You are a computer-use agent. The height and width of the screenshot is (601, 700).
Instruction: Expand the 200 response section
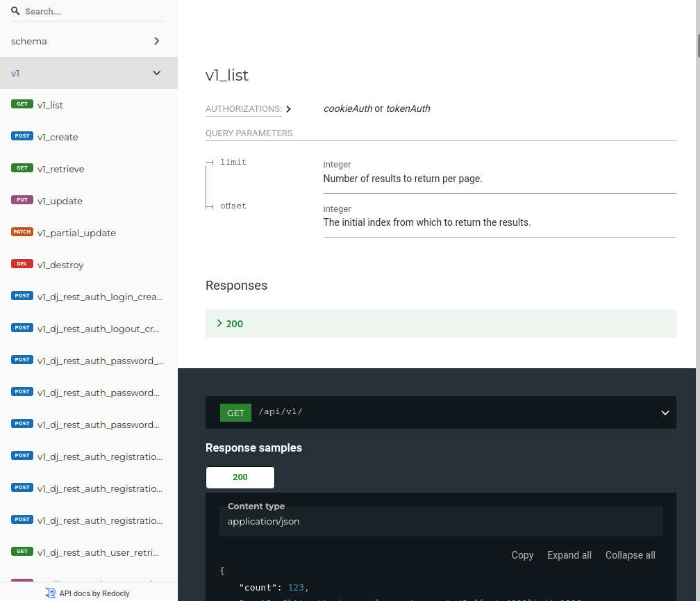440,324
